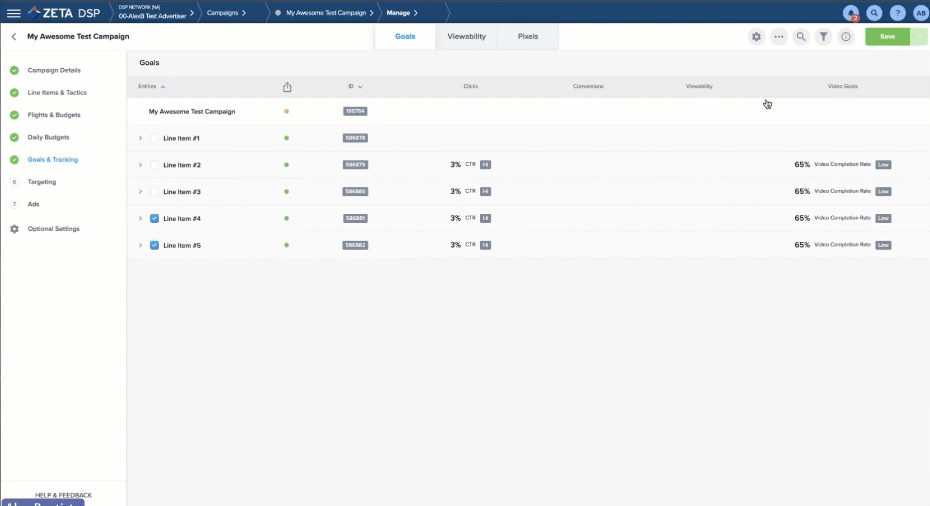Sort the table by the ID column

[x=354, y=87]
